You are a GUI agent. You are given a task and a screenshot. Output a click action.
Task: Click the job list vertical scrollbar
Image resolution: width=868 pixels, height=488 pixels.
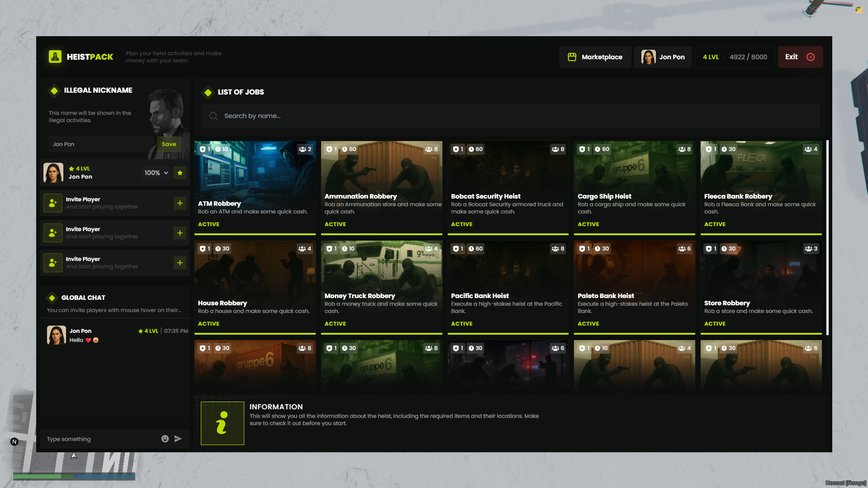(x=827, y=237)
